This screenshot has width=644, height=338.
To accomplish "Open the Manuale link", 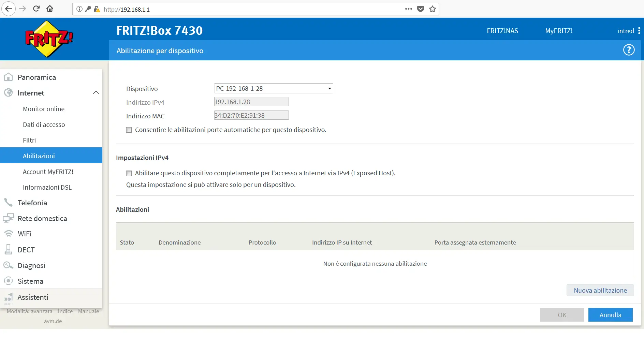I will [88, 311].
